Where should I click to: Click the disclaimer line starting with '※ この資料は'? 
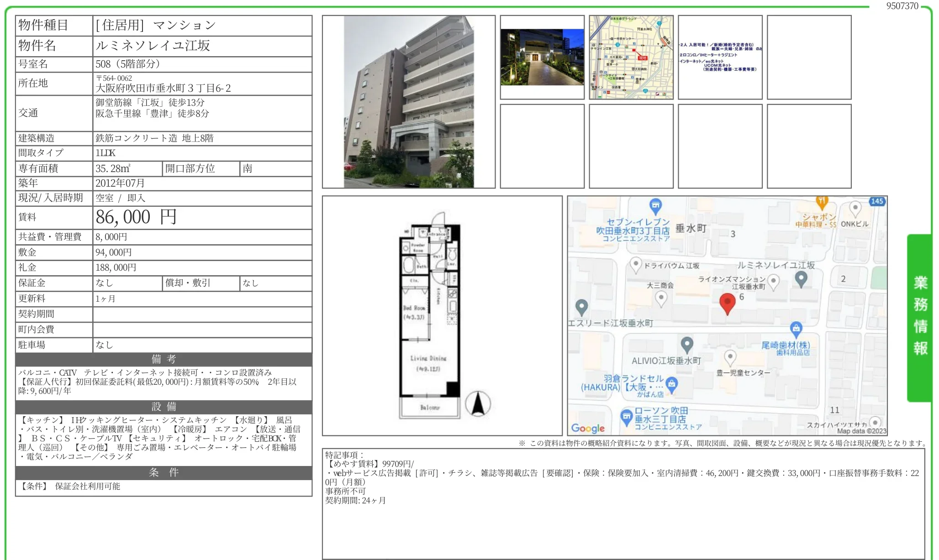pyautogui.click(x=722, y=443)
